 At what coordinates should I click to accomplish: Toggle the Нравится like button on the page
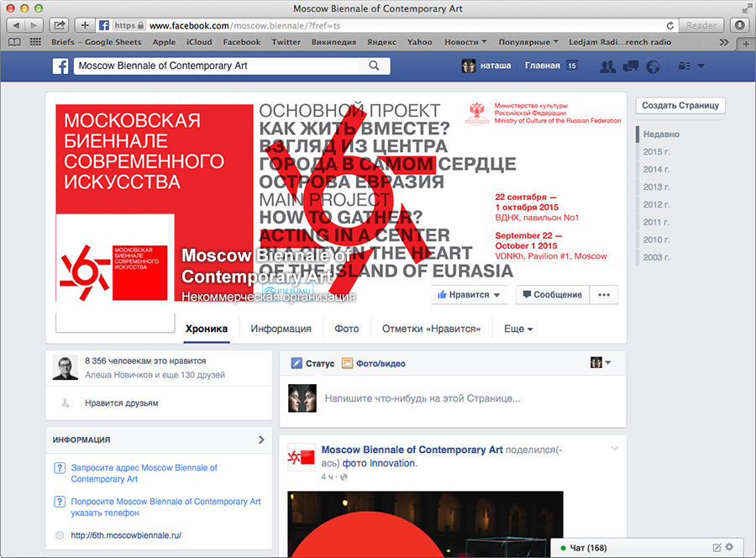pos(470,295)
